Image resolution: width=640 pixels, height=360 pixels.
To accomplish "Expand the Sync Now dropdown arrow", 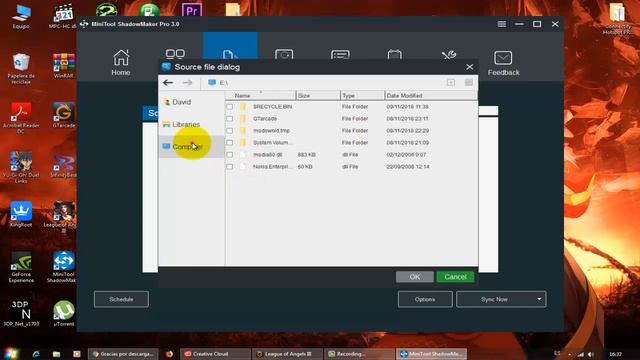I will 539,299.
